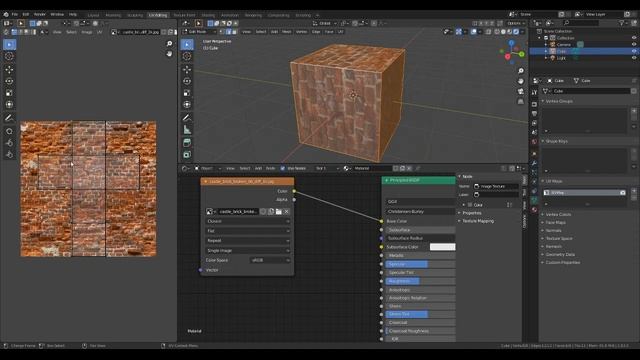
Task: Select the Annotate tool in the UV editor toolbar
Action: pyautogui.click(x=9, y=118)
